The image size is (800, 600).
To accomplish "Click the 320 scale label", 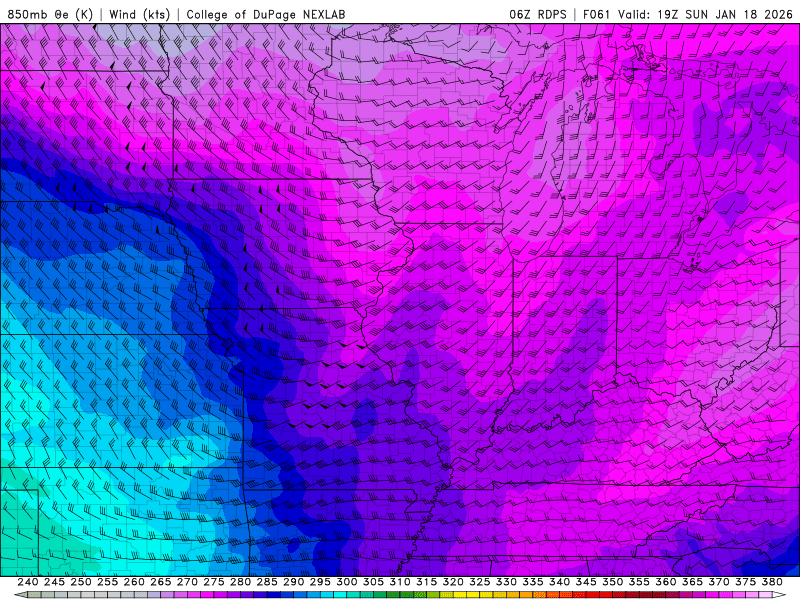I will [453, 582].
